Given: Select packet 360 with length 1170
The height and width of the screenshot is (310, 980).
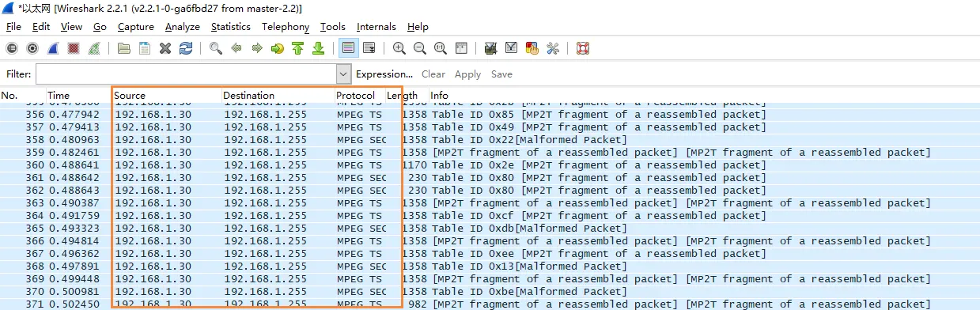Looking at the screenshot, I should coord(490,165).
